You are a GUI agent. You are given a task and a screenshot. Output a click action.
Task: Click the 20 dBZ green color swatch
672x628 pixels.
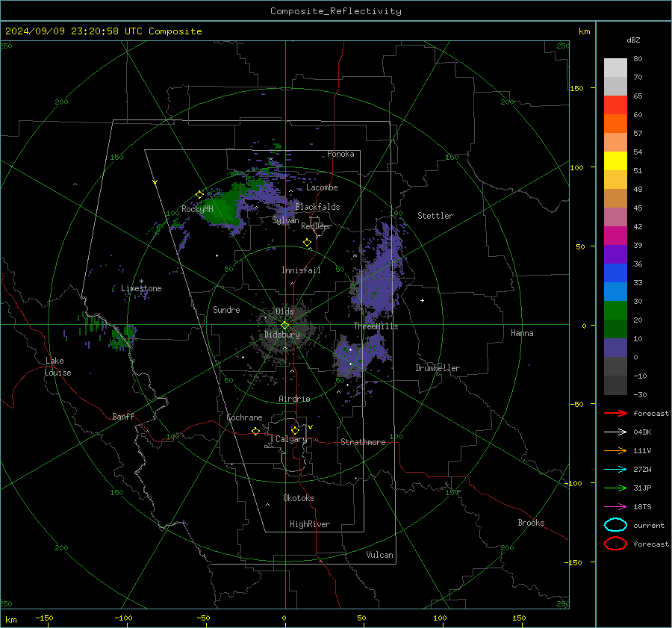tap(615, 311)
